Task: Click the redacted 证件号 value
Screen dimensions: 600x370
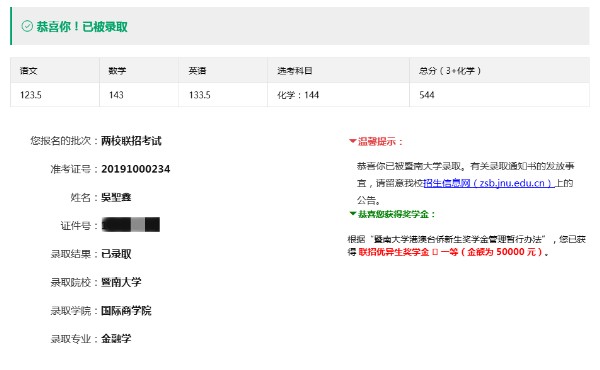Action: click(x=130, y=225)
